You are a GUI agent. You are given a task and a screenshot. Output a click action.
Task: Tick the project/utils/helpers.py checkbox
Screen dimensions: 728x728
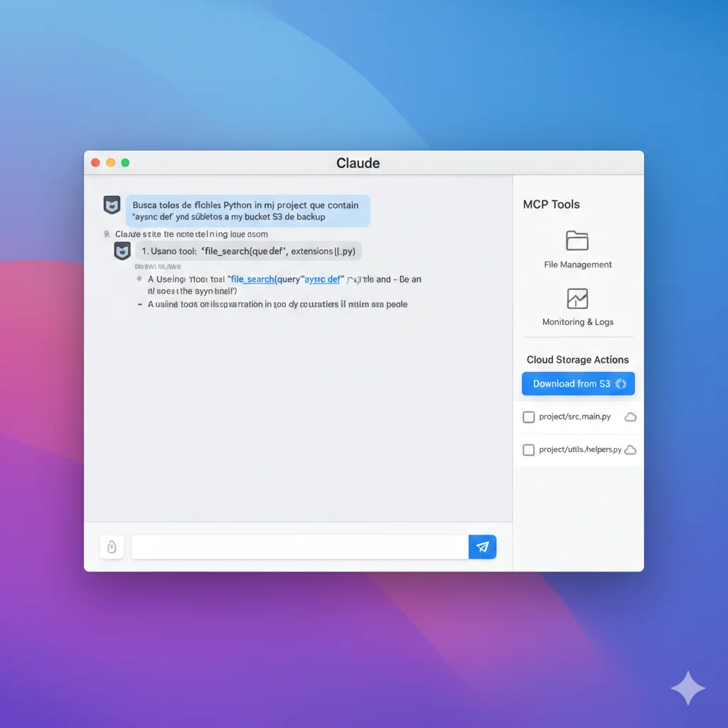coord(529,450)
